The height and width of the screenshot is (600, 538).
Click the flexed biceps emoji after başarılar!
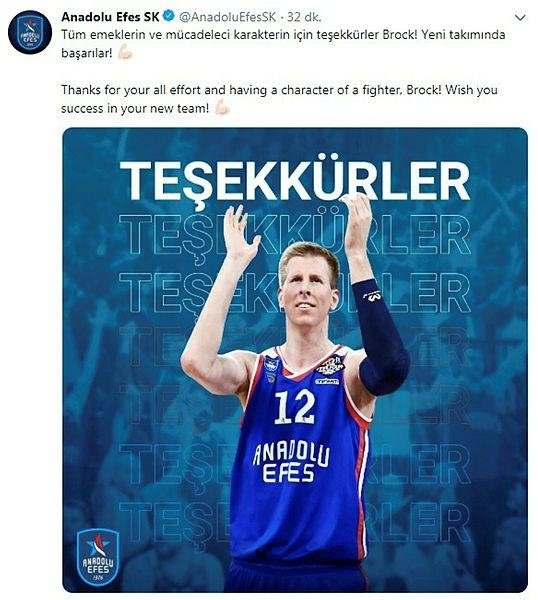tap(125, 52)
